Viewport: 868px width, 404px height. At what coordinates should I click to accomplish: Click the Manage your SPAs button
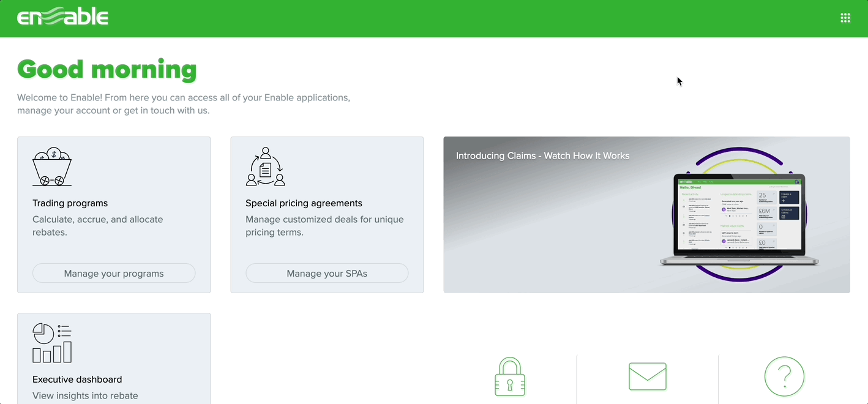(x=327, y=273)
